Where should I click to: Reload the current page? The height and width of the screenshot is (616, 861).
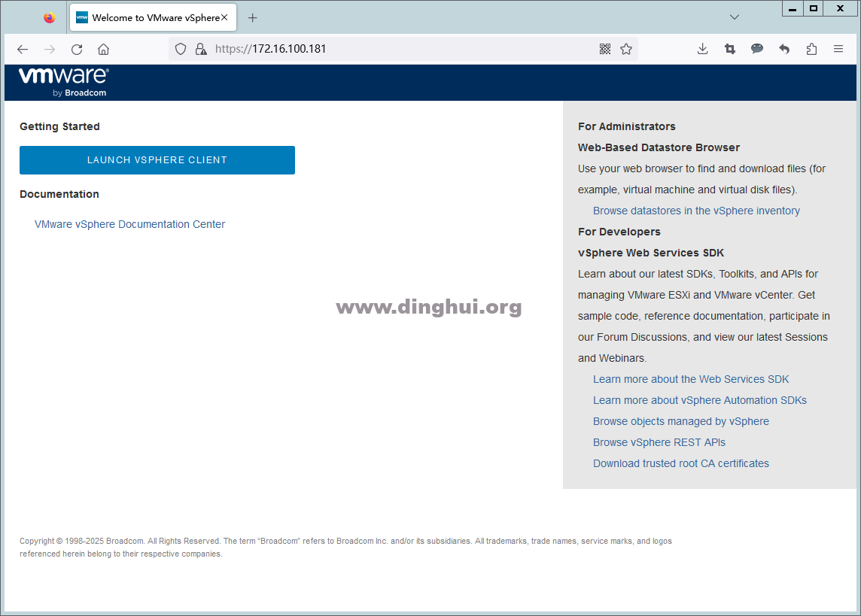[x=77, y=49]
